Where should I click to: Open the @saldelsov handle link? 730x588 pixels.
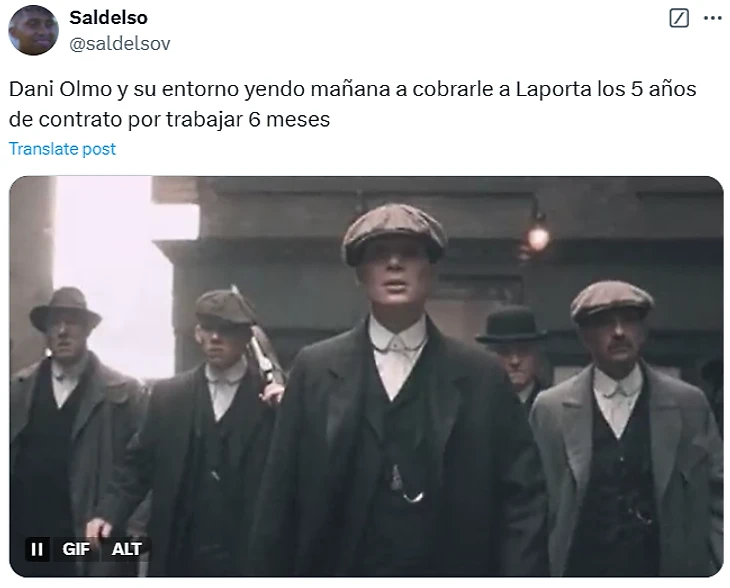coord(120,44)
